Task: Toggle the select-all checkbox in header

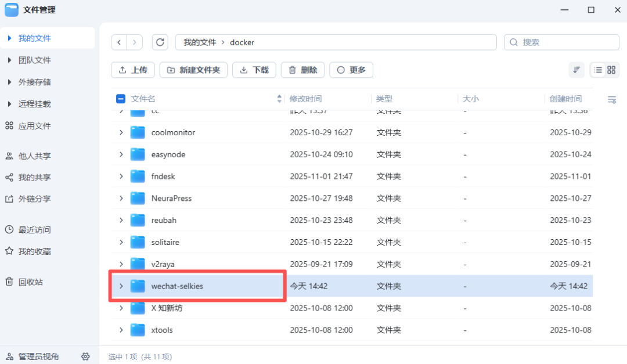Action: 121,99
